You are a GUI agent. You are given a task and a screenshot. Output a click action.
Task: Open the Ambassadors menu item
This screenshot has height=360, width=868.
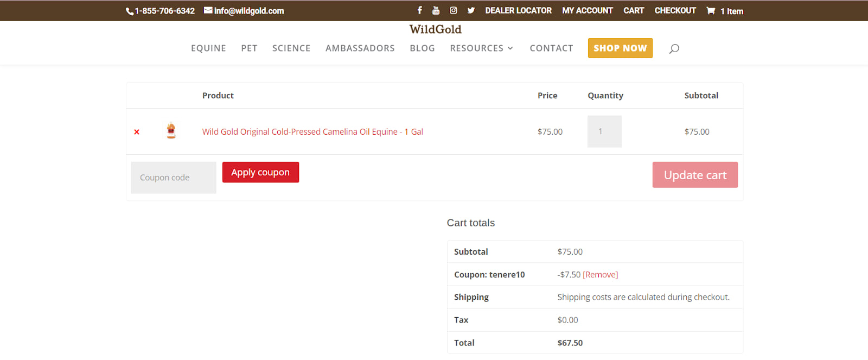coord(360,48)
